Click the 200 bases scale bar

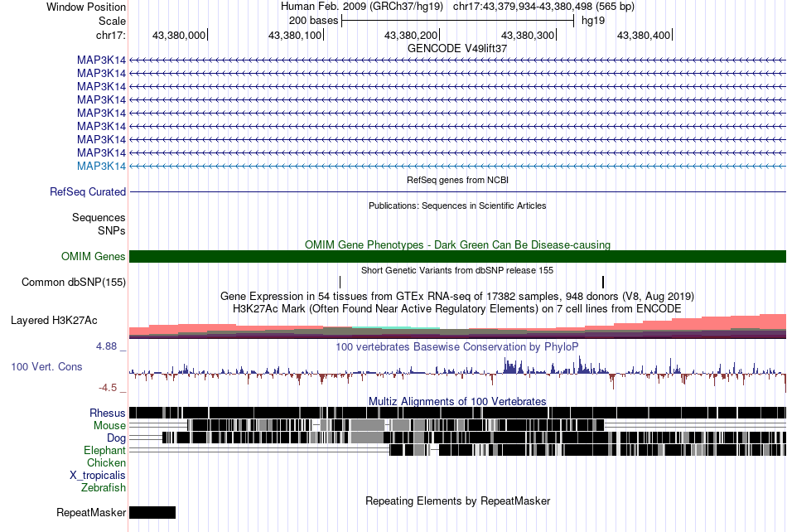coord(457,21)
